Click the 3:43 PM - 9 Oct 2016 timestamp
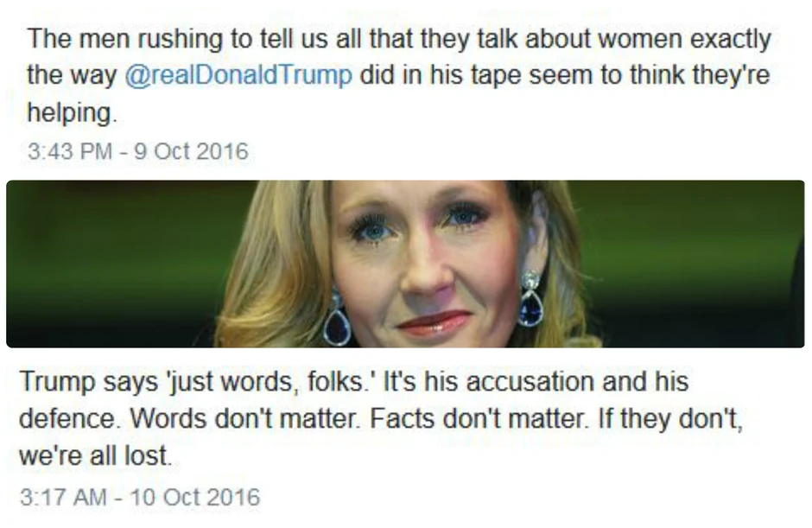Screen dimensions: 812x528 (137, 151)
